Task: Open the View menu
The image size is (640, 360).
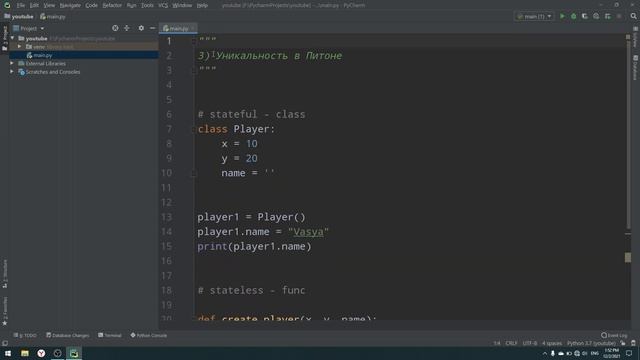Action: pos(49,5)
